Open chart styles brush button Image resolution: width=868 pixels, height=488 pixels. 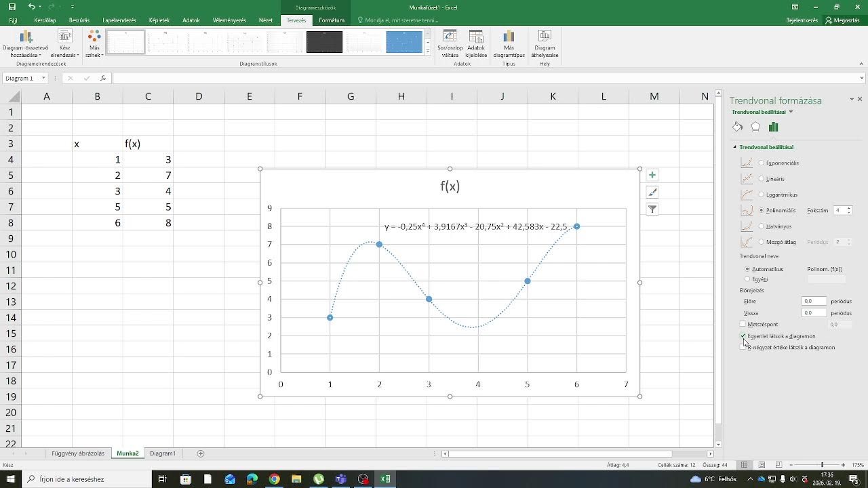[x=652, y=192]
